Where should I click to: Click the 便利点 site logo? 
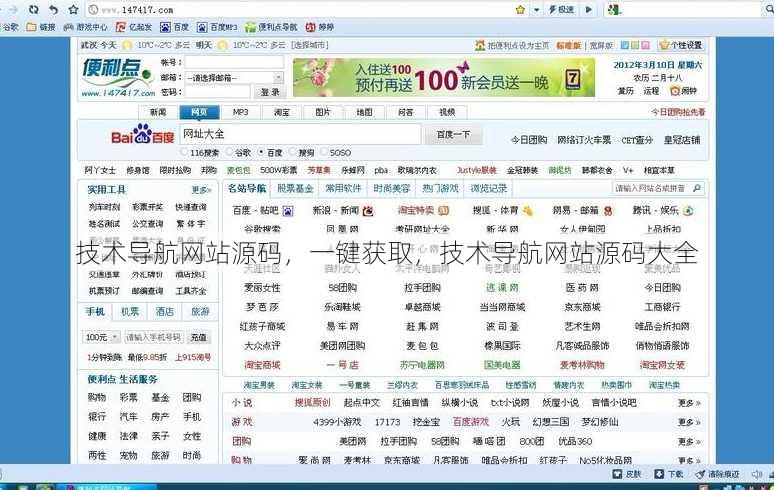117,77
